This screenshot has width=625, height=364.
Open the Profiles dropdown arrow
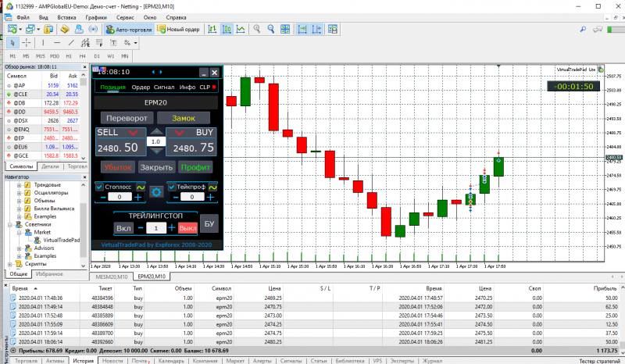tap(38, 30)
